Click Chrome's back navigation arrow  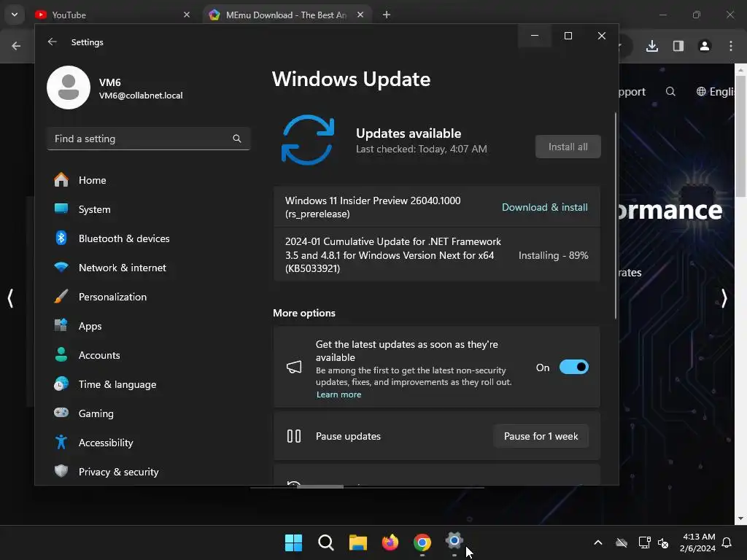click(x=16, y=46)
